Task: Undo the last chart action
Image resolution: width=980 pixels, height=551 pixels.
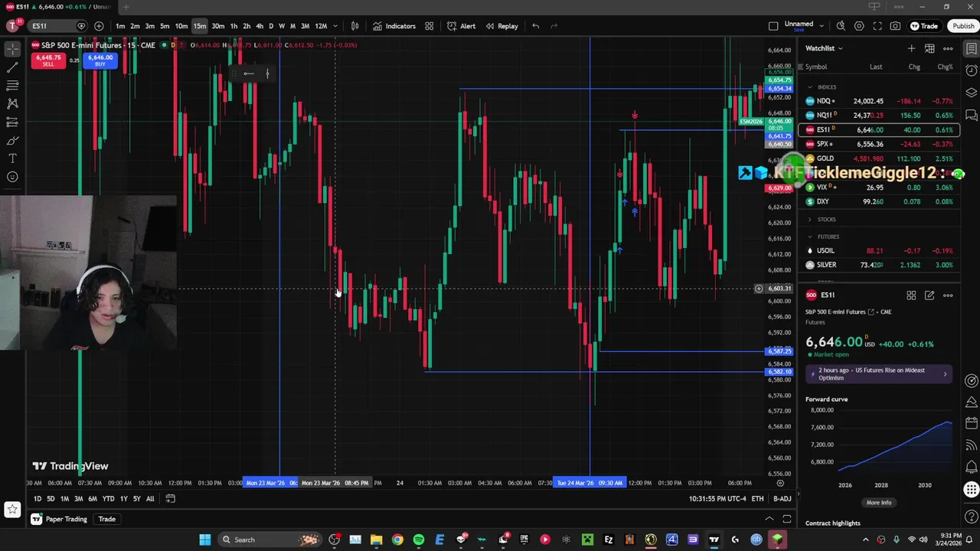Action: [x=535, y=26]
